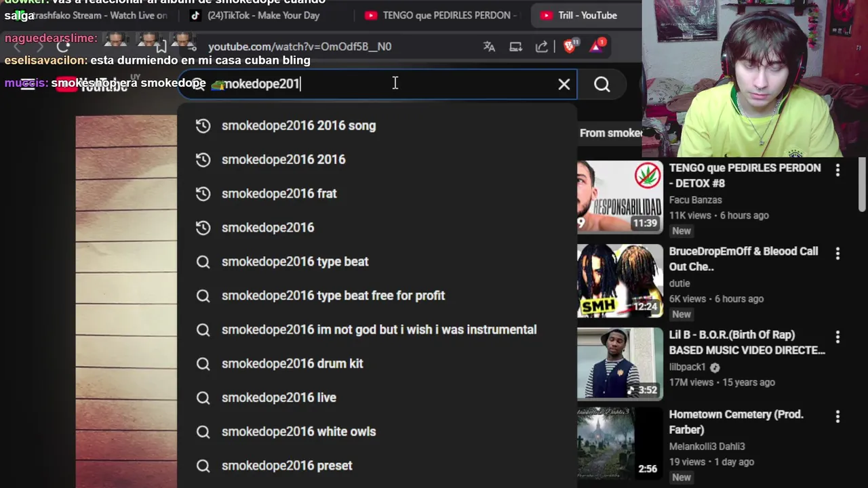The image size is (868, 488).
Task: Click the bookmark icon beside the address bar
Action: 161,47
